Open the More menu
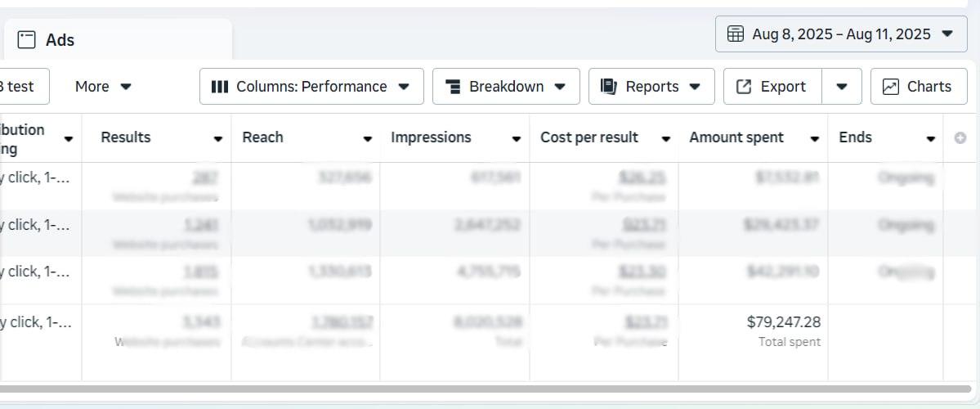 pyautogui.click(x=103, y=87)
